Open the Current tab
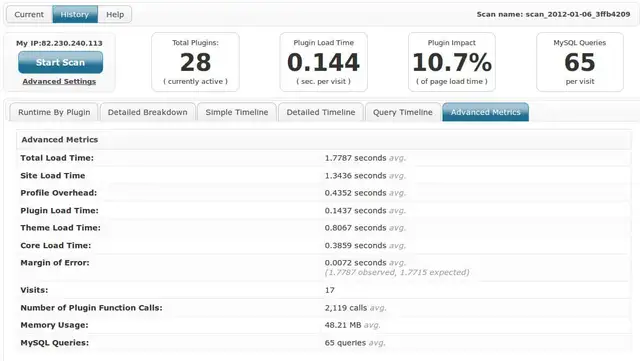Image resolution: width=640 pixels, height=361 pixels. [29, 14]
